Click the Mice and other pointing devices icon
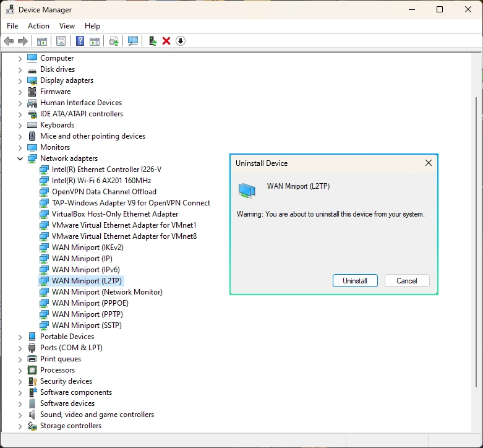 32,136
